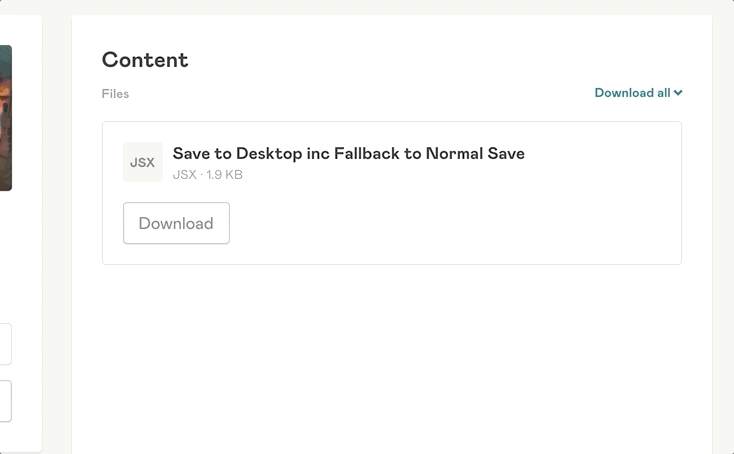Viewport: 734px width, 454px height.
Task: Click the word Save ending the file title
Action: pyautogui.click(x=504, y=153)
